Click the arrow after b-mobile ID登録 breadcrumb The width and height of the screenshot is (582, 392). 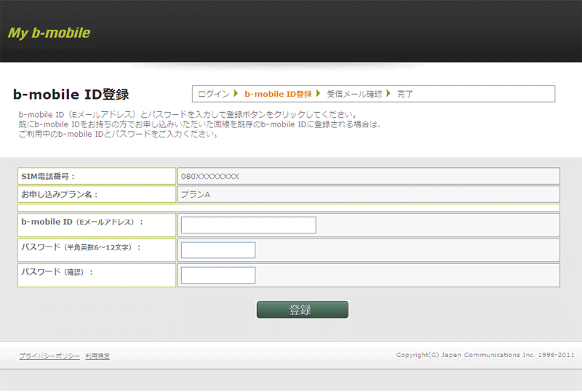(318, 94)
